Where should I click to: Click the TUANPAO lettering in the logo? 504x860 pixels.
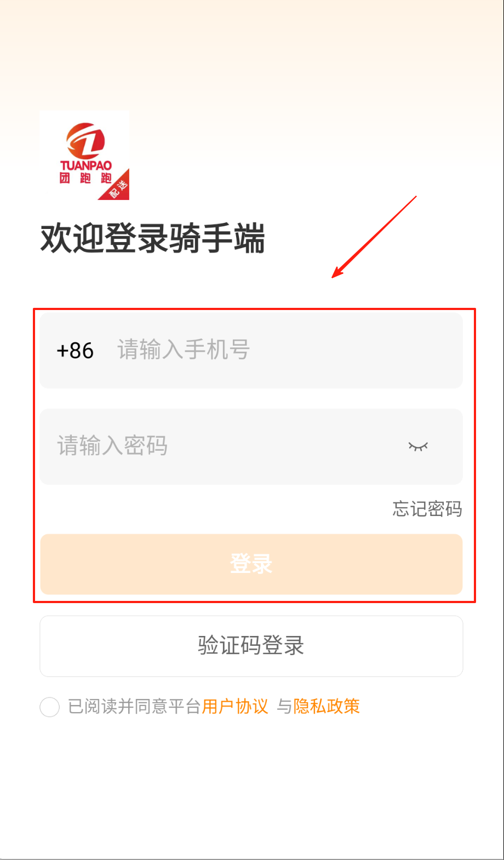[86, 165]
